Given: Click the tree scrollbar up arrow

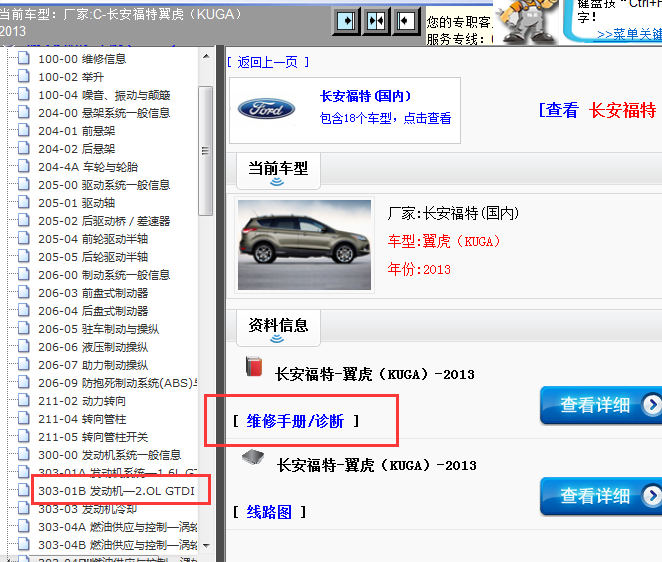Looking at the screenshot, I should (206, 56).
